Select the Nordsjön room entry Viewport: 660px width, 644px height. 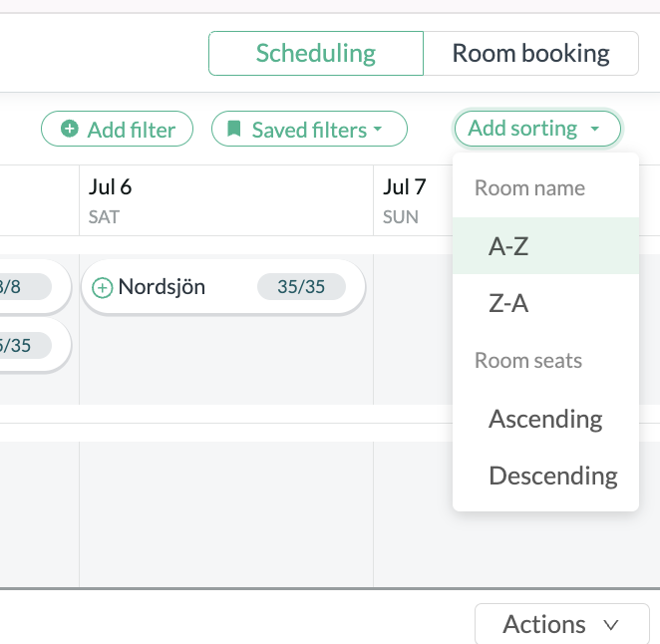click(223, 287)
